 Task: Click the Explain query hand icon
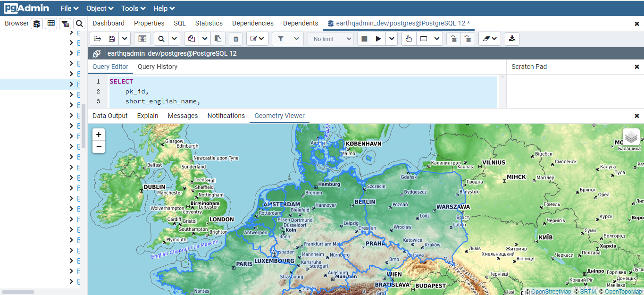pyautogui.click(x=409, y=39)
